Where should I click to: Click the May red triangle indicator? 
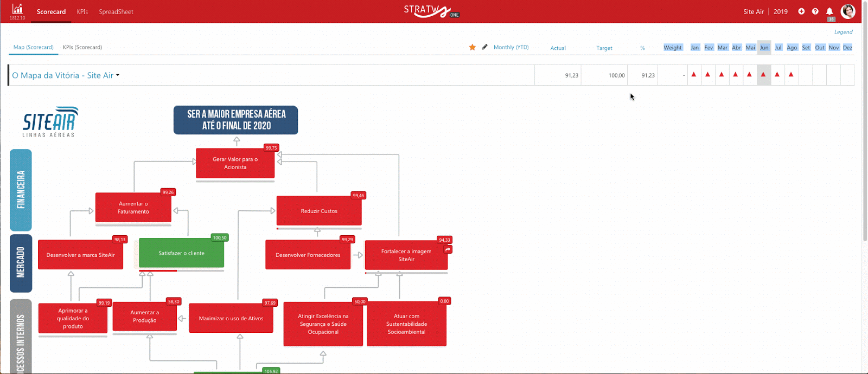(x=750, y=74)
